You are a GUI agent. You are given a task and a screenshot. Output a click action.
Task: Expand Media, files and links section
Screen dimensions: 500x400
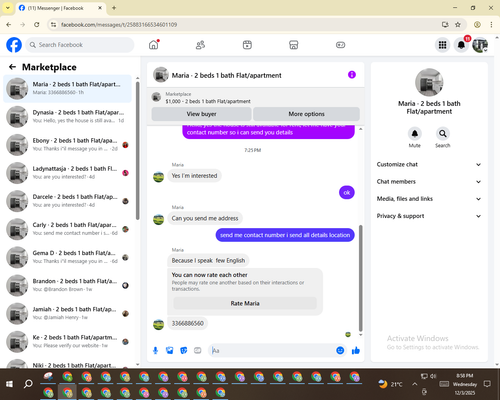pos(429,199)
